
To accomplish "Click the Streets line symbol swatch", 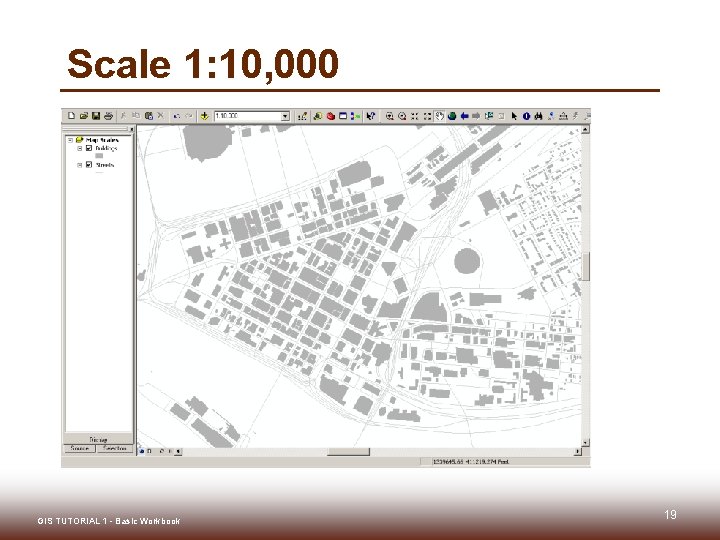I will pos(99,173).
